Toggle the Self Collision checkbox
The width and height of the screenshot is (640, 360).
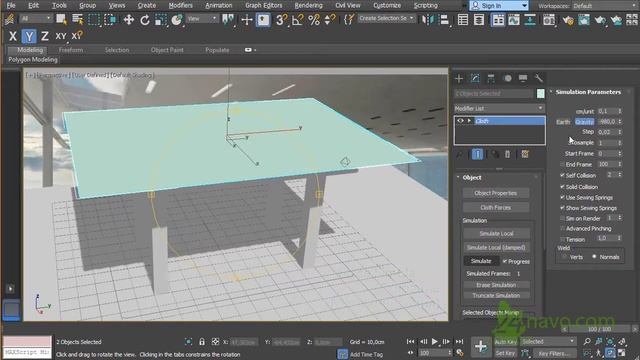point(562,175)
